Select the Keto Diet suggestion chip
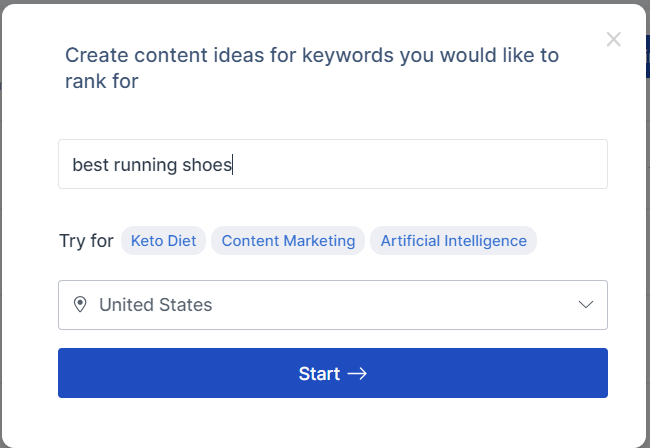 (x=164, y=241)
